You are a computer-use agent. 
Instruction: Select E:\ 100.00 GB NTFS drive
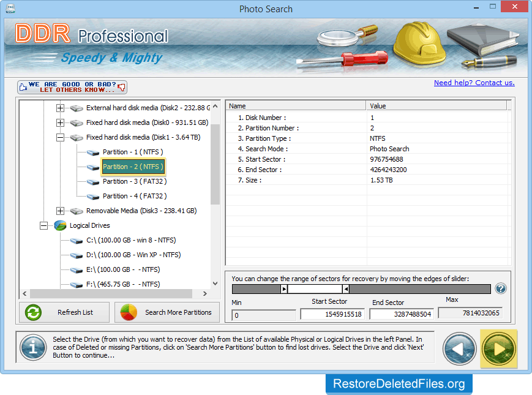click(123, 269)
